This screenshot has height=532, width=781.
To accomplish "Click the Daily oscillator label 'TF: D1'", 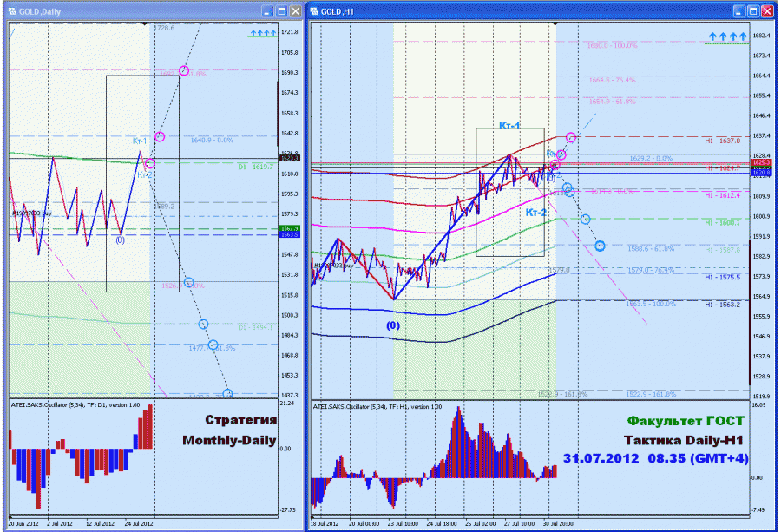I will (99, 405).
